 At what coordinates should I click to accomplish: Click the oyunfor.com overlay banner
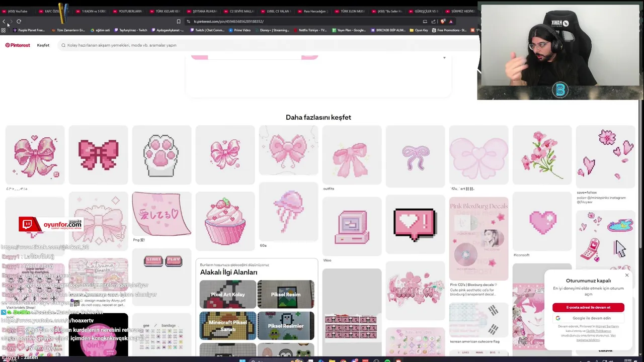pyautogui.click(x=50, y=225)
